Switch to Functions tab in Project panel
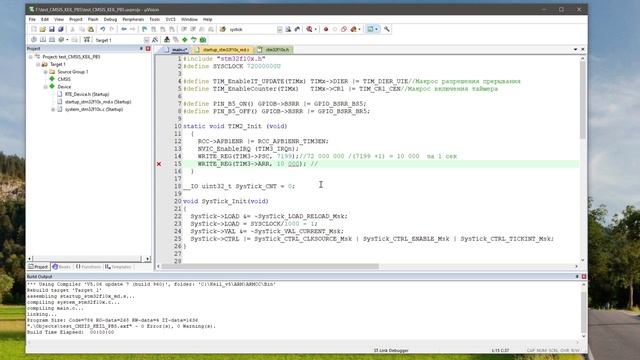Image resolution: width=640 pixels, height=360 pixels. click(88, 267)
